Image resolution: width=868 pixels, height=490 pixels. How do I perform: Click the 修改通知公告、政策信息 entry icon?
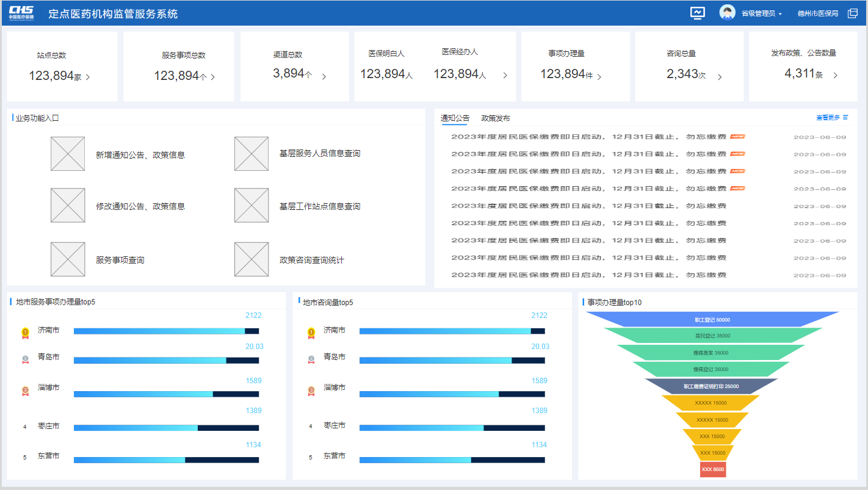[x=68, y=206]
